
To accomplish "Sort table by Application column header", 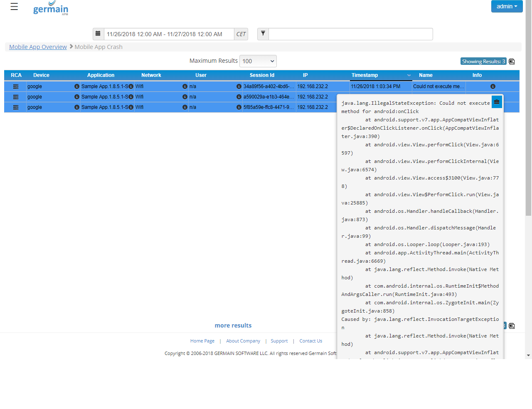I will click(x=101, y=75).
